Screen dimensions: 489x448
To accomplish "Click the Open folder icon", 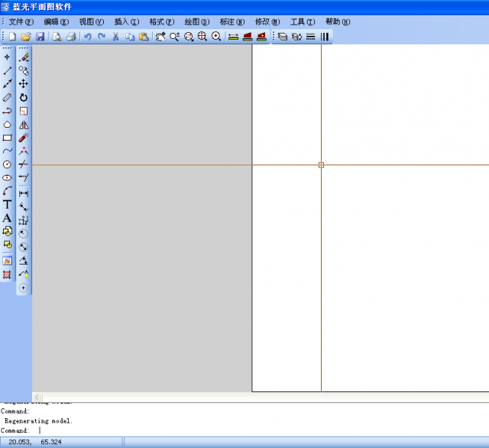I will pyautogui.click(x=26, y=36).
